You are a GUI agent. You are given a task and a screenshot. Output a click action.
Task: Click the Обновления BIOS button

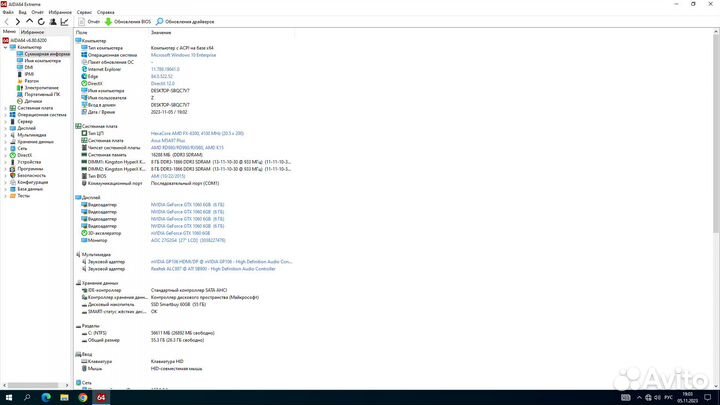pyautogui.click(x=130, y=21)
